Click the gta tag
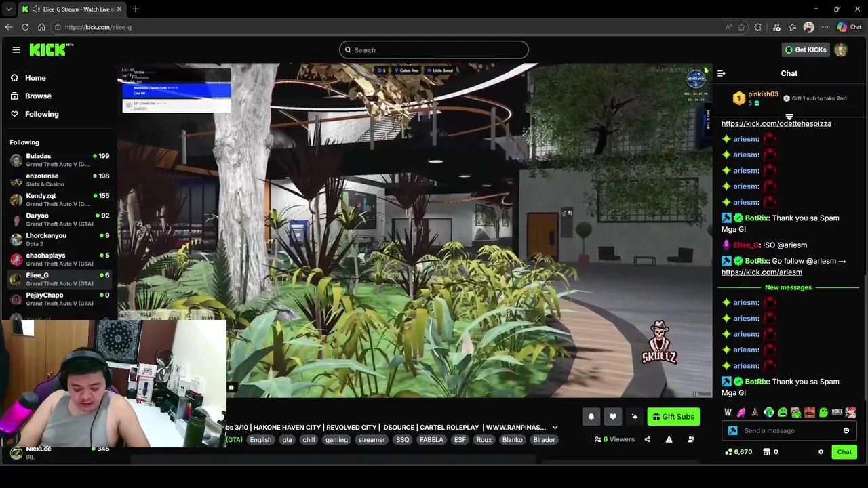Screen dimensions: 868x488 pos(287,440)
